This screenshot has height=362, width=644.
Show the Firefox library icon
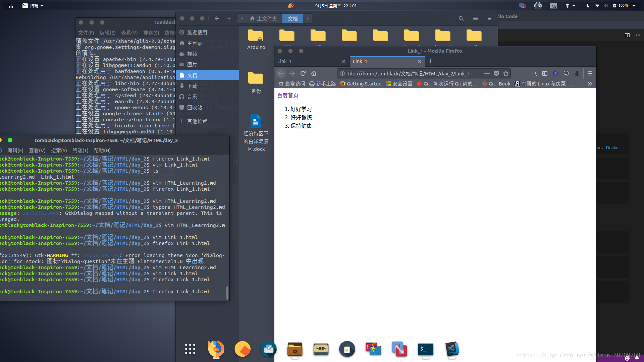tap(534, 73)
